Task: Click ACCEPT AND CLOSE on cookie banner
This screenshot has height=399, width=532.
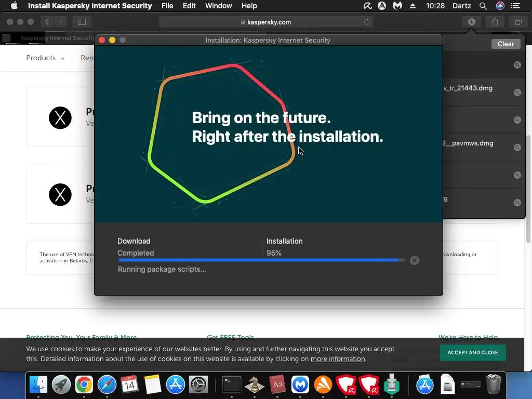Action: 473,353
